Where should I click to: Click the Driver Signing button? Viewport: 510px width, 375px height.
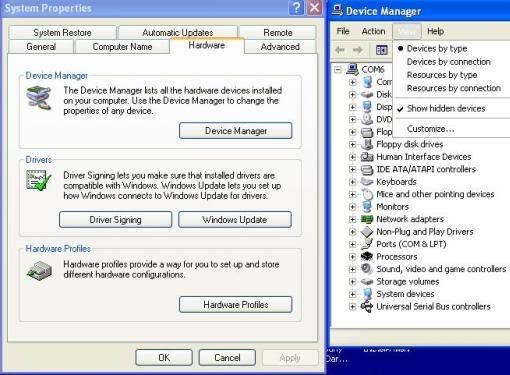[115, 220]
